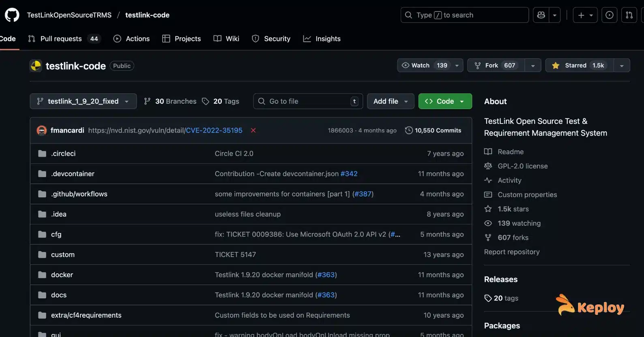Open the CVE-2022-35195 commit link

(x=214, y=130)
